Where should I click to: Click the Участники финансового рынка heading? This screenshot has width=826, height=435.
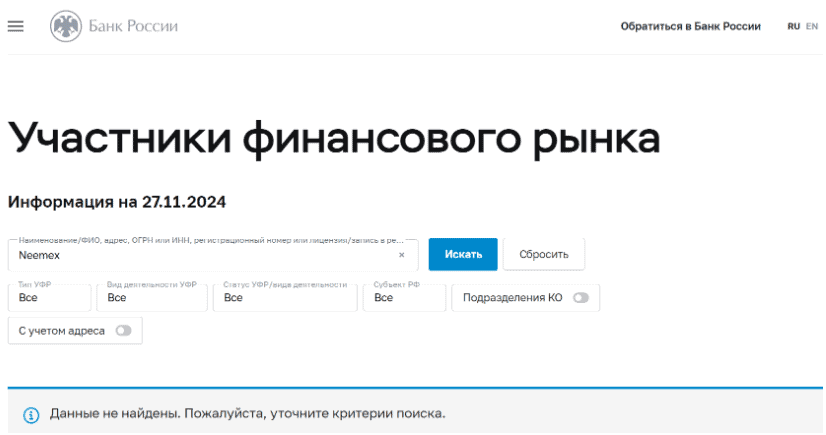coord(334,139)
